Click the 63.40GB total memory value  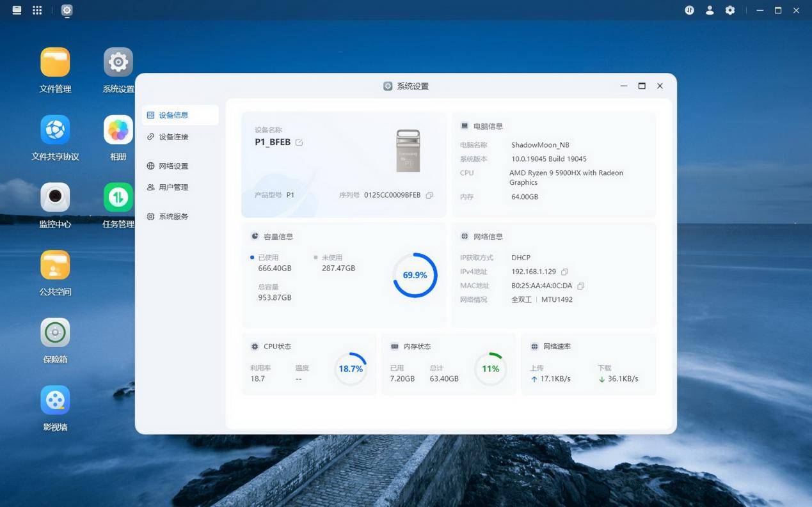coord(444,379)
